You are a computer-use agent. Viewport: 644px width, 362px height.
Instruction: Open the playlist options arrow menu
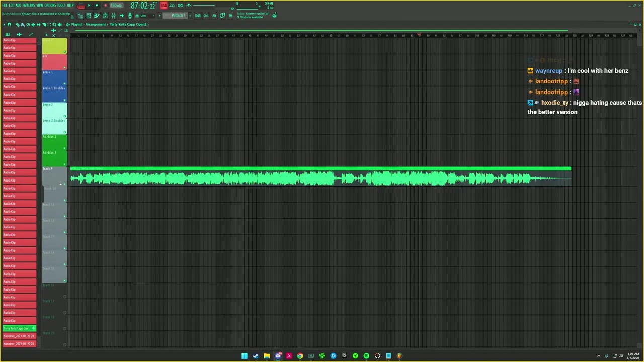[4, 24]
